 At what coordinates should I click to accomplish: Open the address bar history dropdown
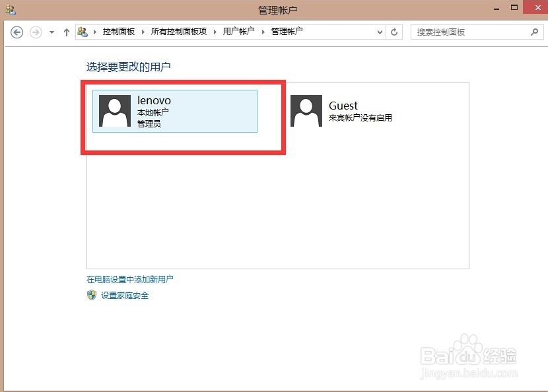point(380,32)
